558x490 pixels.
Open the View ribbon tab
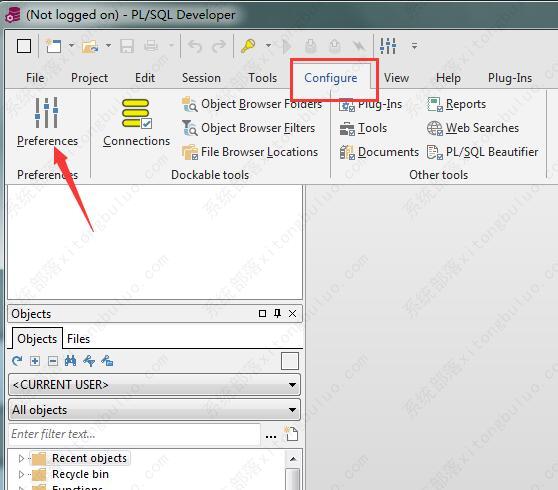coord(396,78)
